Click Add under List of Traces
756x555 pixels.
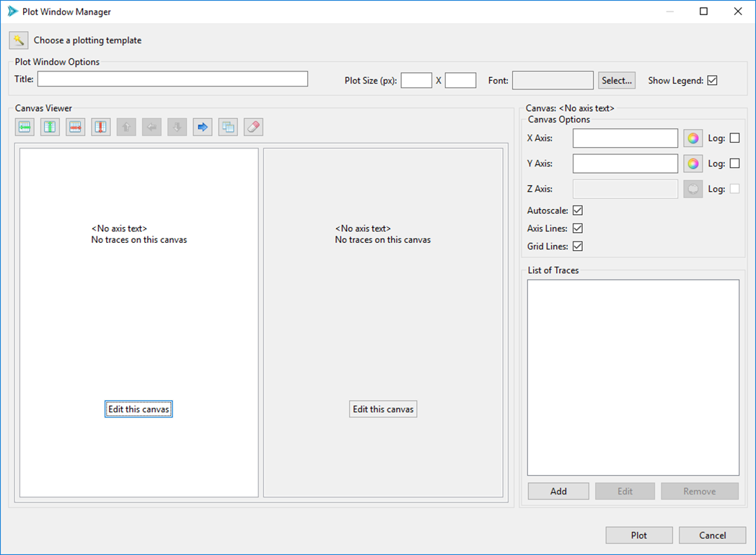[558, 491]
